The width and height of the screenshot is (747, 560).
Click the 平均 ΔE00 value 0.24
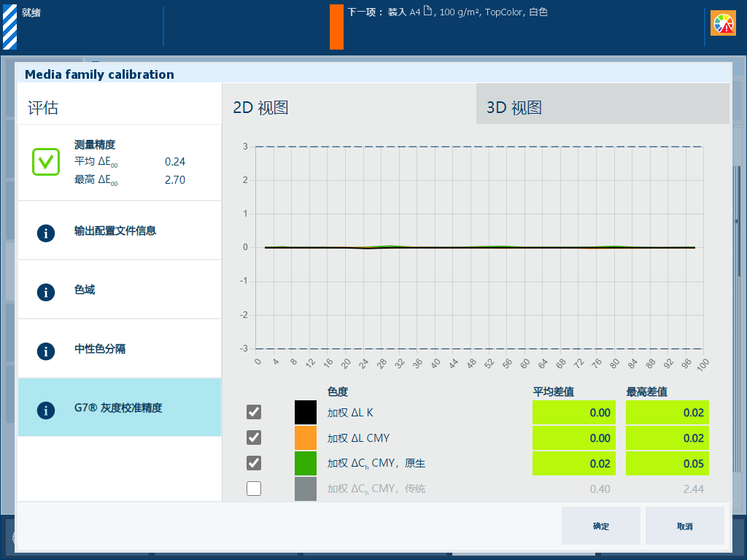(x=175, y=162)
